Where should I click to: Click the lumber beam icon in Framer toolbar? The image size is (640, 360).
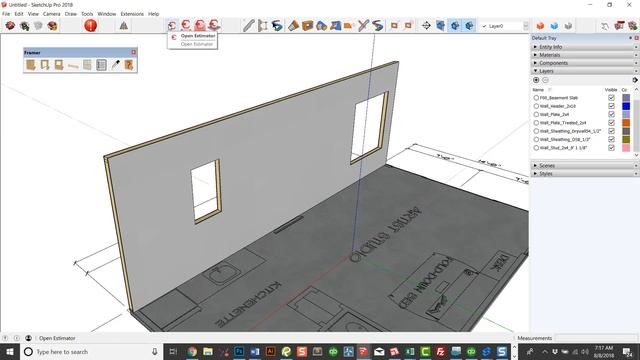tap(73, 65)
